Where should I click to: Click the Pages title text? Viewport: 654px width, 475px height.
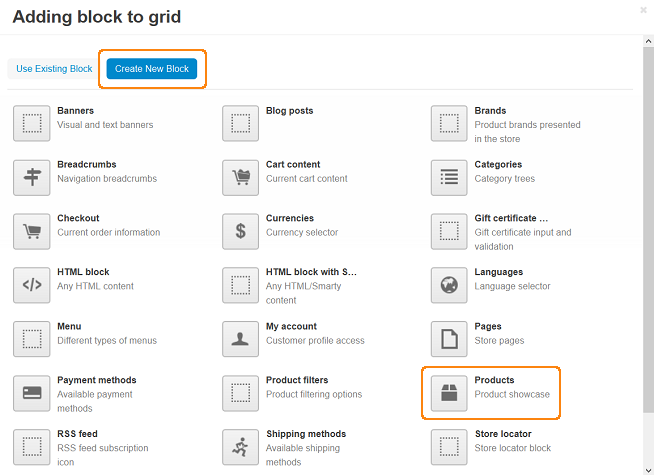pos(488,326)
